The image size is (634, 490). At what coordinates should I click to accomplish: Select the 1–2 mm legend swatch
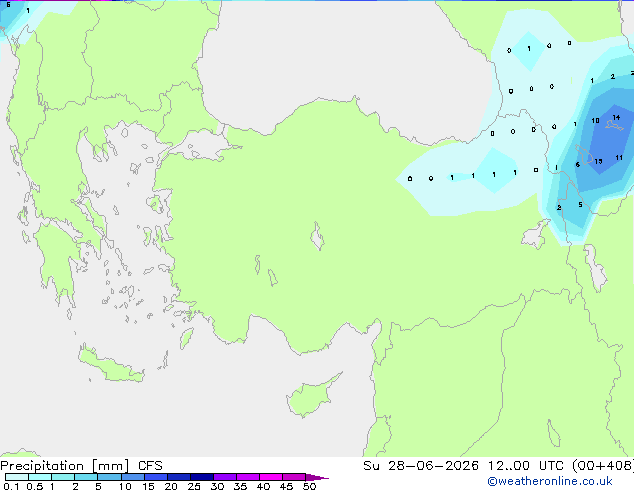[x=63, y=477]
